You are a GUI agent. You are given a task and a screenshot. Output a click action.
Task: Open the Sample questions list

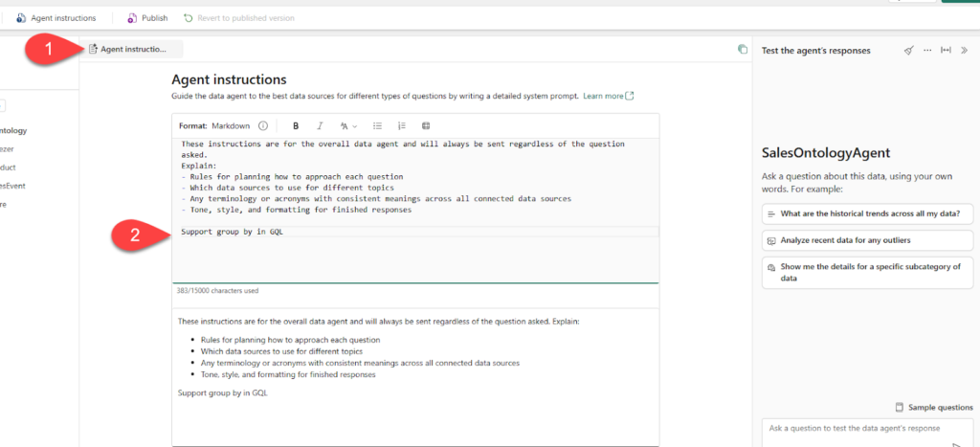[933, 407]
